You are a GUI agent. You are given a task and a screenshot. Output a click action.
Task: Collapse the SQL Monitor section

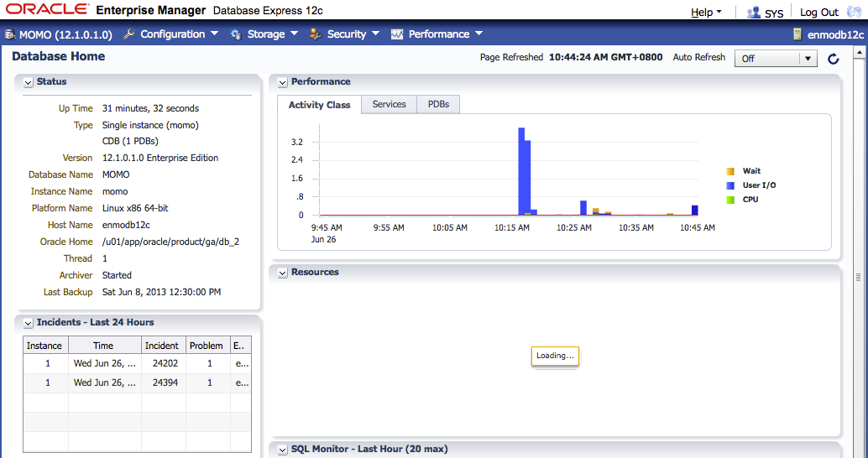pos(282,450)
